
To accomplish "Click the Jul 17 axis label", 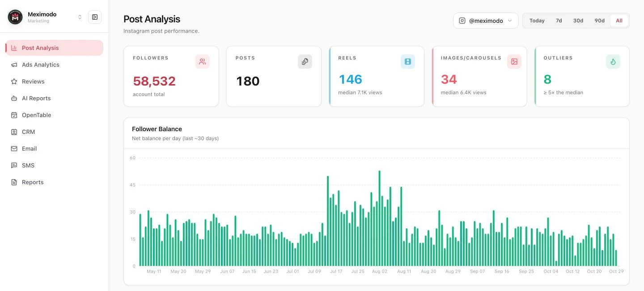I will [x=336, y=271].
